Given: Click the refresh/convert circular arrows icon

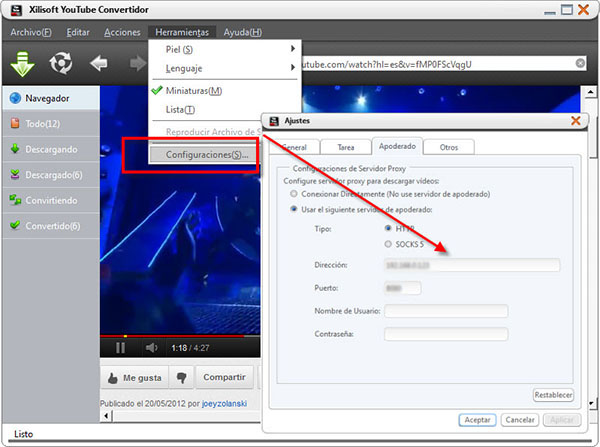Looking at the screenshot, I should click(x=60, y=63).
